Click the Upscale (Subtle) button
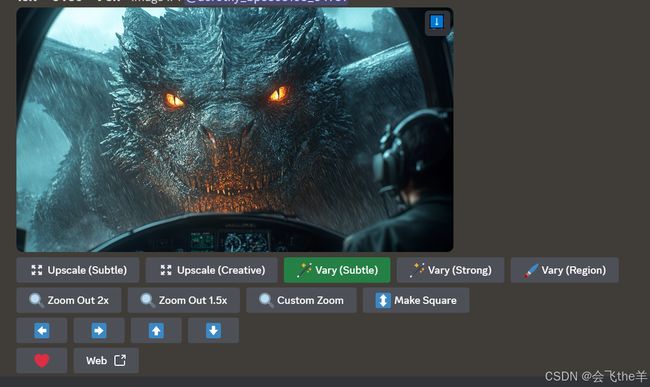Viewport: 650px width, 387px height. coord(78,270)
